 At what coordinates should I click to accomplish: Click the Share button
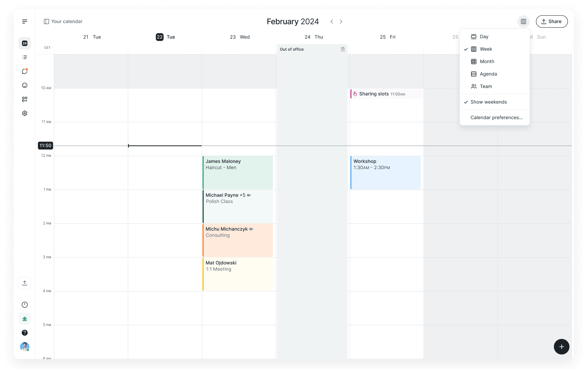tap(551, 22)
